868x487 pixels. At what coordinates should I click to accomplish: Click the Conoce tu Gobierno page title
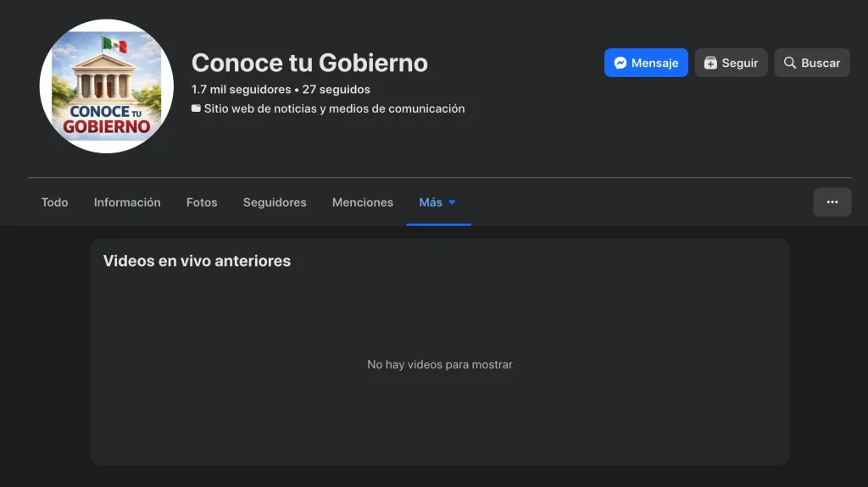tap(309, 63)
